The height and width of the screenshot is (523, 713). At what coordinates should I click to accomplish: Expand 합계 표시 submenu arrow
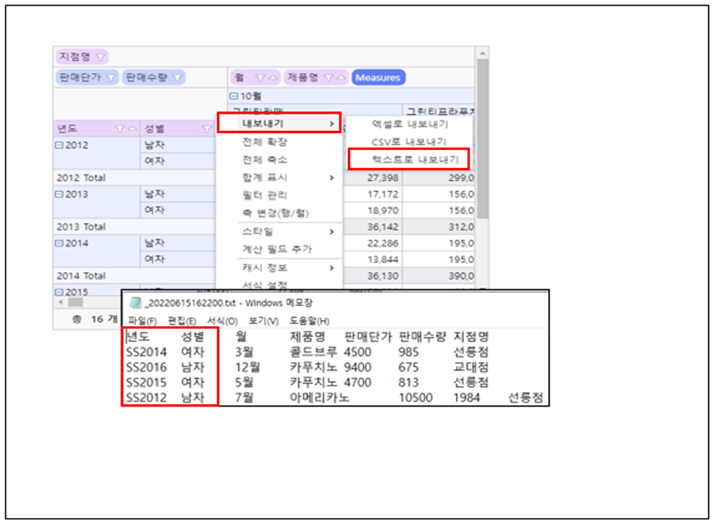tap(331, 178)
